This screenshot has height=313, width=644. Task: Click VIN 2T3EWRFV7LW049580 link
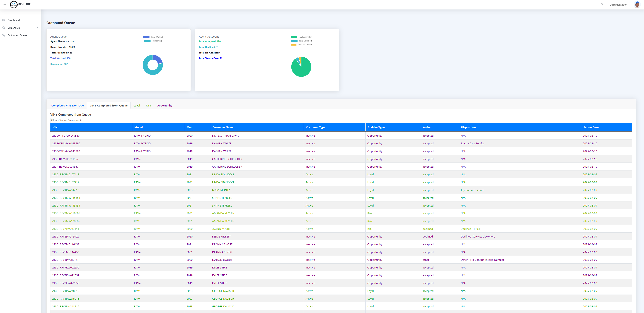click(66, 136)
